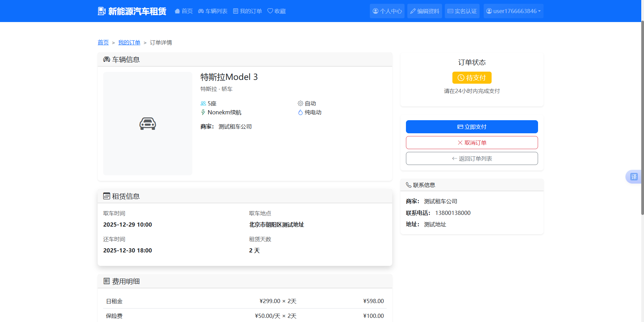This screenshot has height=322, width=644.
Task: Click the rental days value 2 天
Action: click(x=255, y=250)
